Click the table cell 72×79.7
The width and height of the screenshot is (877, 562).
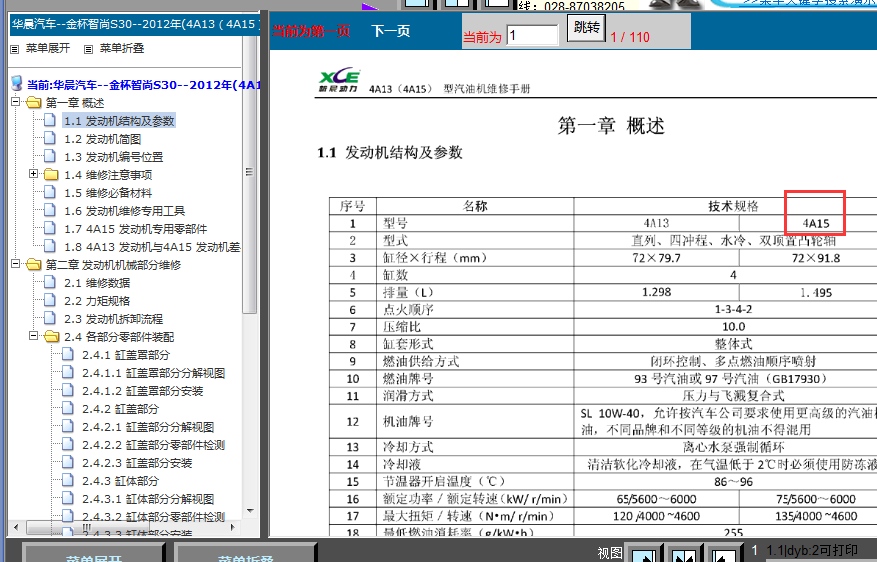click(x=656, y=258)
